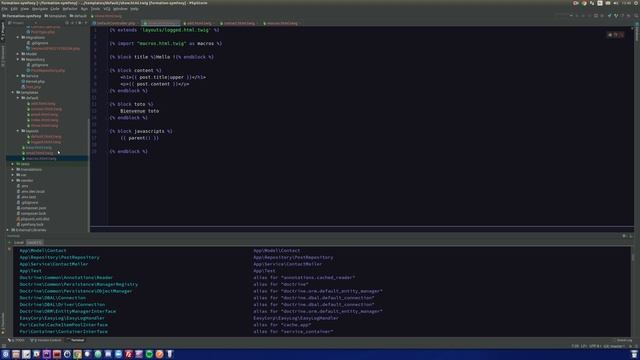Toggle the Project side tool window stripe
Screen dimensions: 640x360
click(3, 31)
